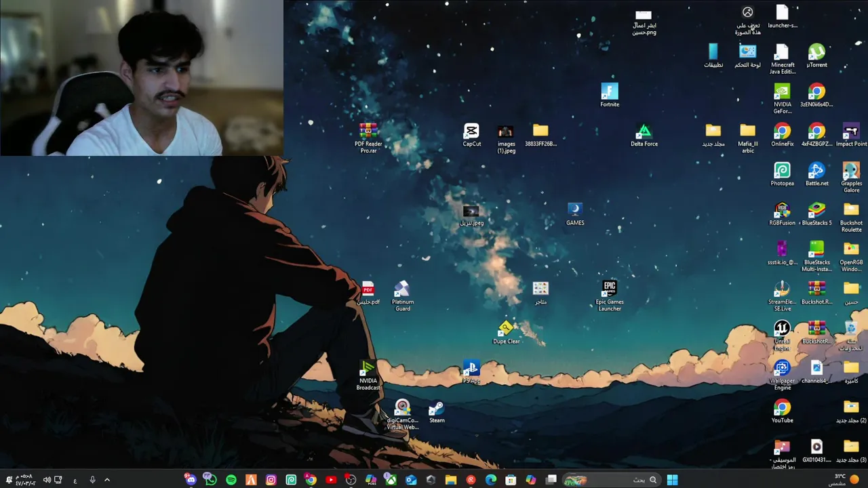Launch the Impact Point game shortcut
The image size is (868, 488).
tap(851, 134)
